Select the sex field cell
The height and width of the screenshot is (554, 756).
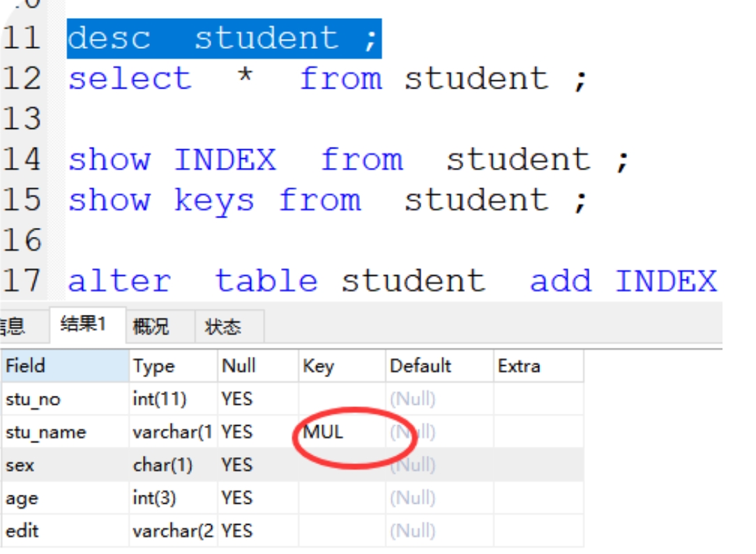point(65,465)
